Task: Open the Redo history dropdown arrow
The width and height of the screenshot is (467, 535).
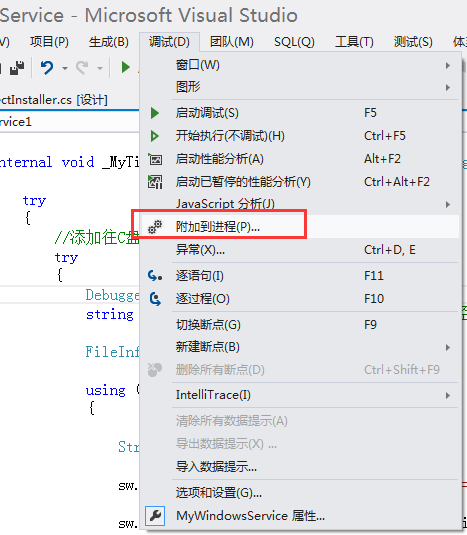Action: pyautogui.click(x=100, y=68)
